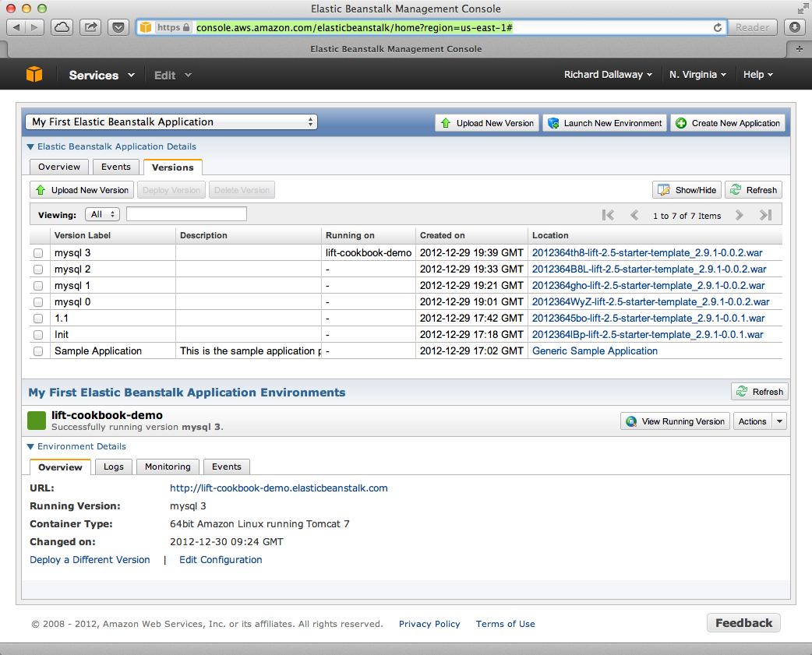This screenshot has height=655, width=812.
Task: Open the 2012364th8 war file link
Action: point(648,253)
